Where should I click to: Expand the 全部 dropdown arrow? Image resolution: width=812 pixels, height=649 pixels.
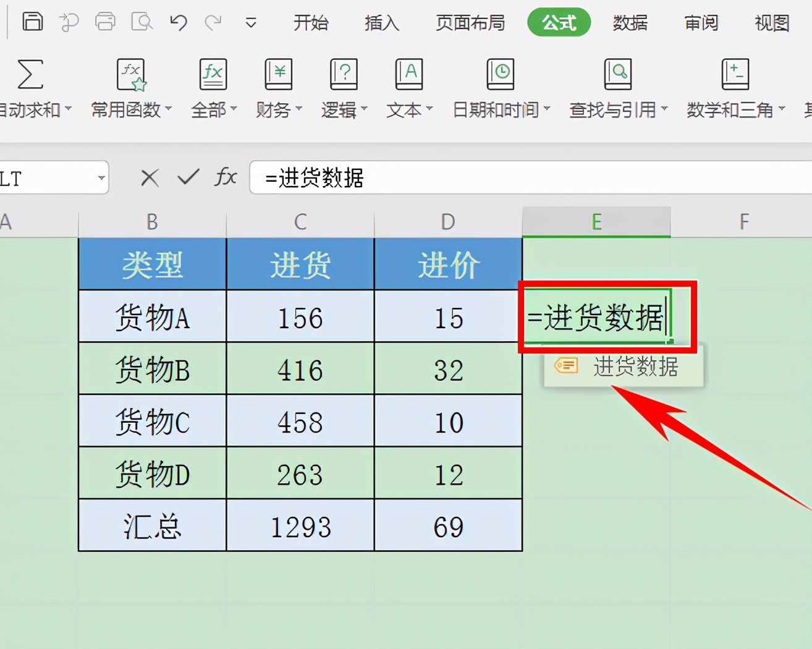[x=233, y=109]
